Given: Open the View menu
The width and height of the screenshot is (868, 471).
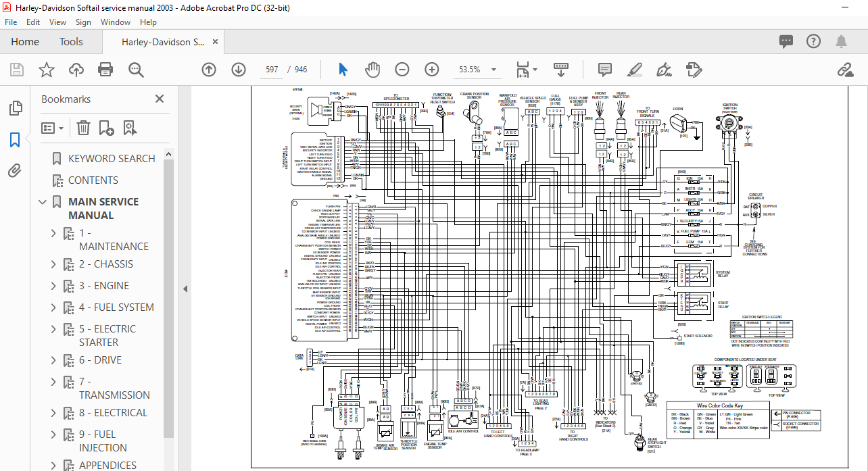Looking at the screenshot, I should click(57, 22).
